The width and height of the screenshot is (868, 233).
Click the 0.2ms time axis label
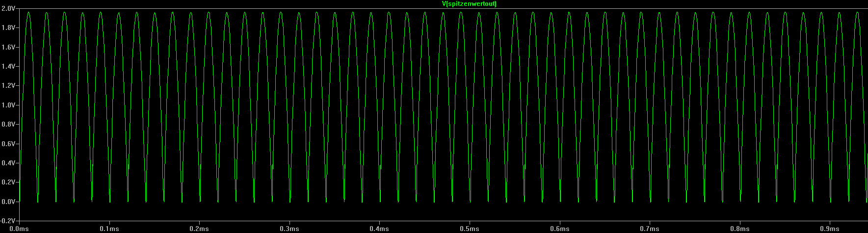click(x=199, y=229)
